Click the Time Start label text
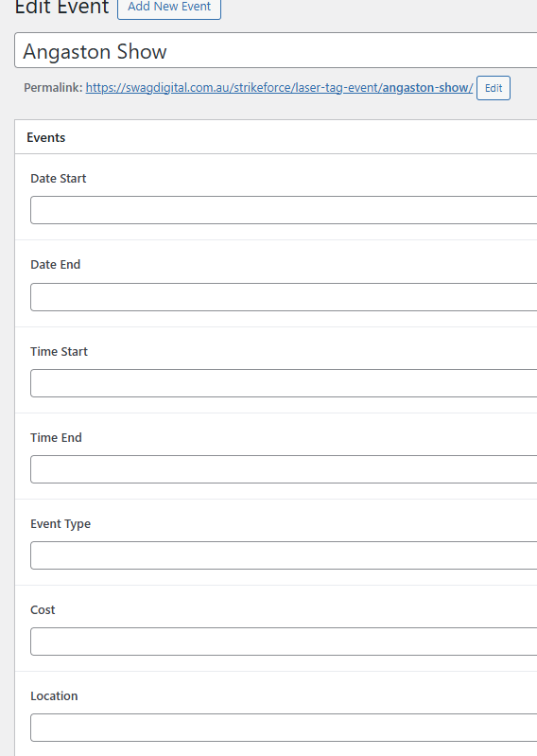 click(59, 351)
